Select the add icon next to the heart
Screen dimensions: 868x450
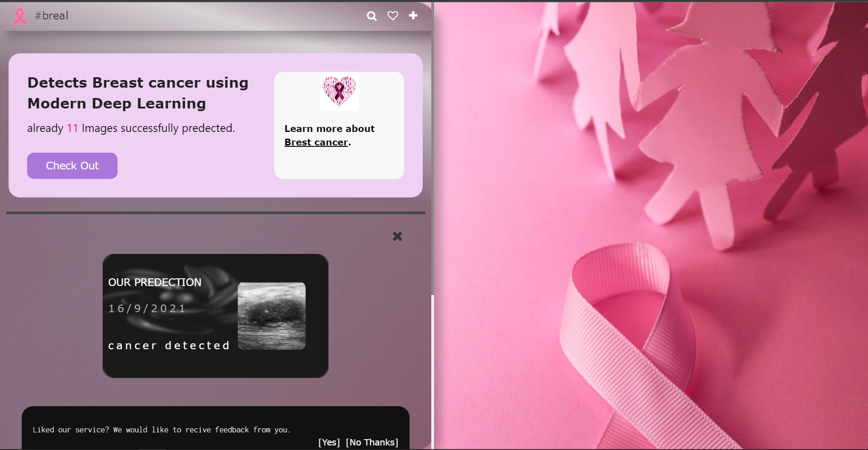(x=413, y=16)
